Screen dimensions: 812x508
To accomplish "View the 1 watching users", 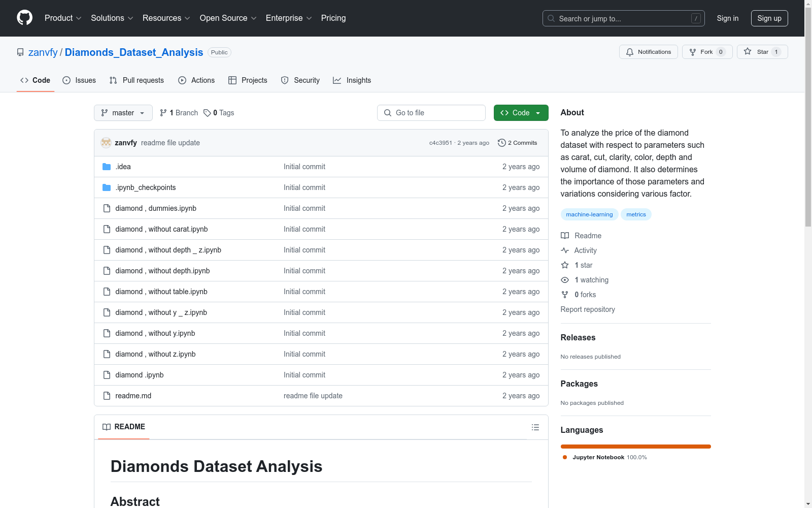I will pos(591,280).
